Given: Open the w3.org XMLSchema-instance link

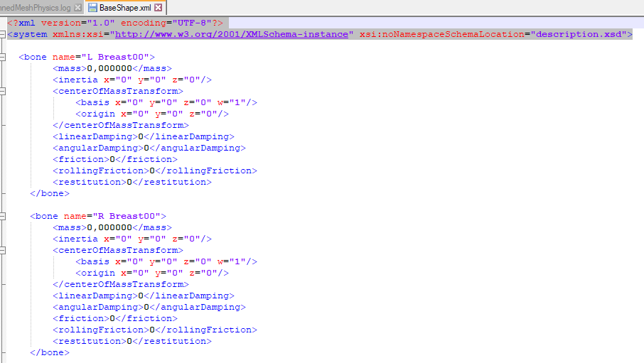Looking at the screenshot, I should (232, 34).
